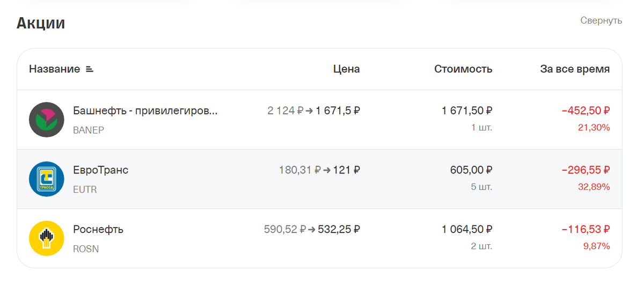This screenshot has height=285, width=644.
Task: Click EuroTrans loss value −296,55 ₽
Action: 586,170
